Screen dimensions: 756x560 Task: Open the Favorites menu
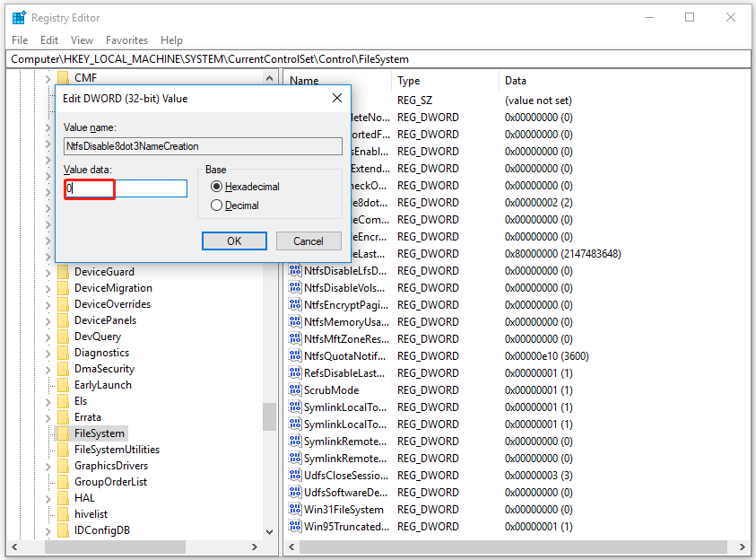(126, 40)
